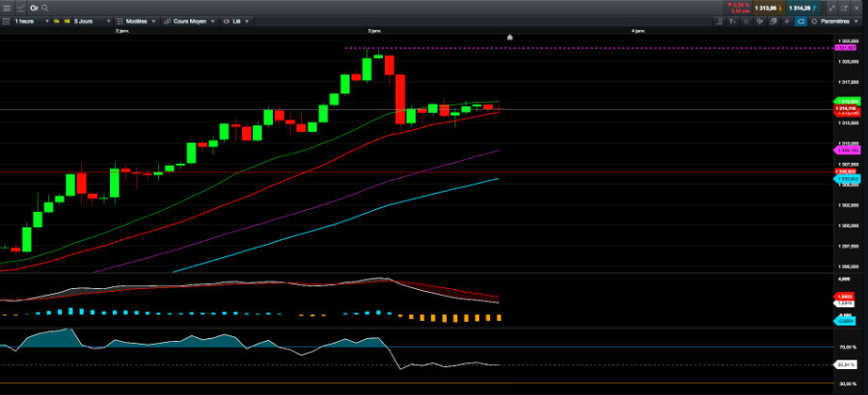The image size is (868, 395).
Task: Open the 'Modèles' templates dropdown
Action: click(x=137, y=21)
